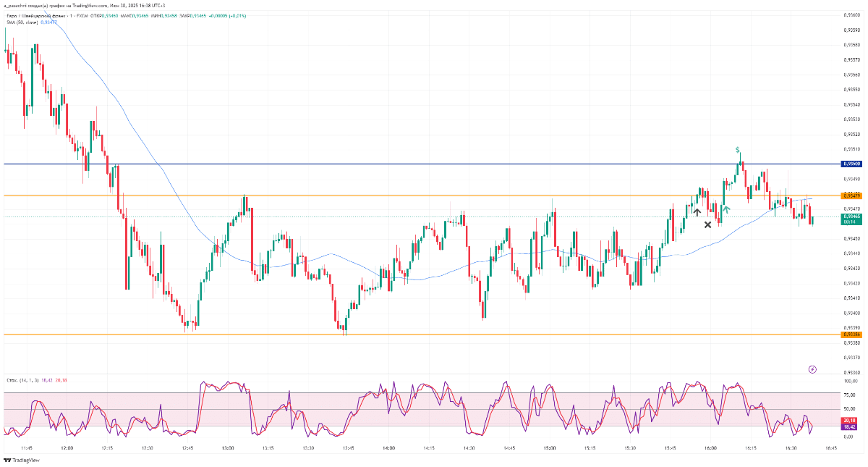
Task: Click the blue 0,93500 price label
Action: tap(851, 164)
